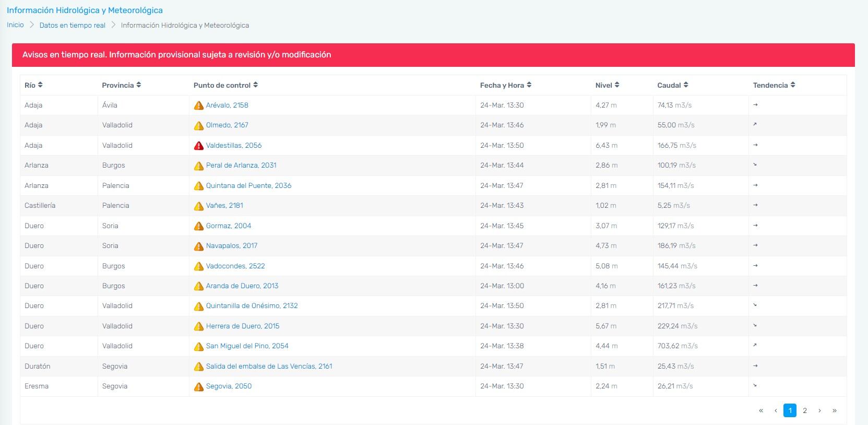The width and height of the screenshot is (868, 425).
Task: Click the orange alert icon next to Arévalo
Action: tap(198, 105)
